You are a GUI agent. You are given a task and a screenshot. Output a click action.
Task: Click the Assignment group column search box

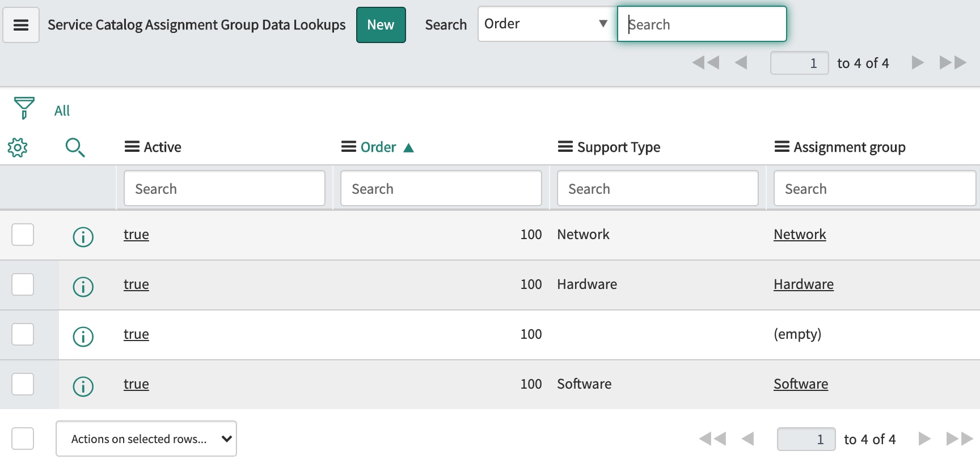(x=875, y=189)
